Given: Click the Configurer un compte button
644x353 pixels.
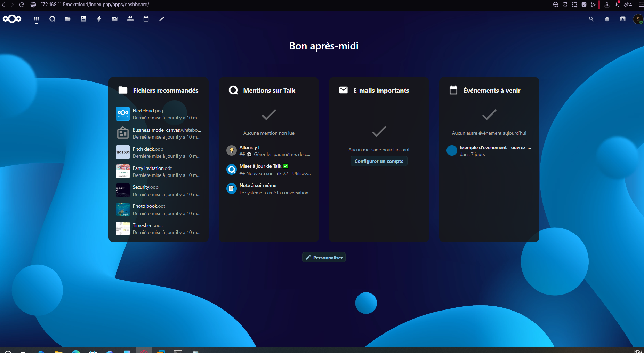Looking at the screenshot, I should [379, 161].
